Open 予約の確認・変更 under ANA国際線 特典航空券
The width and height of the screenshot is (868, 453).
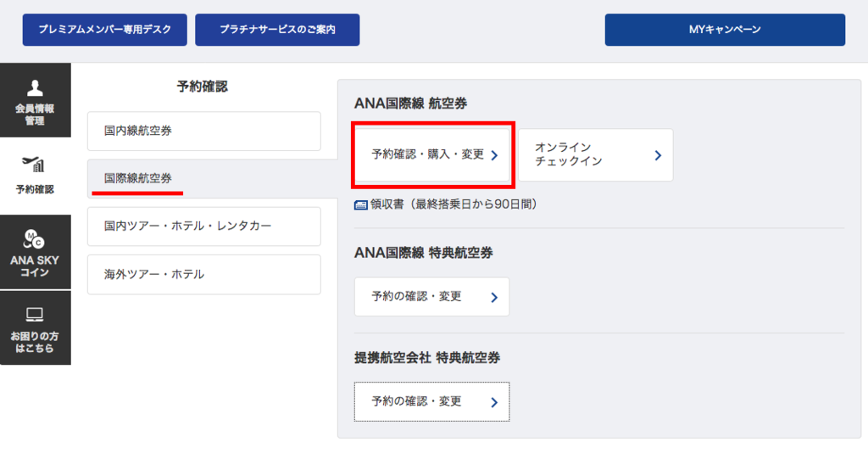(x=431, y=297)
